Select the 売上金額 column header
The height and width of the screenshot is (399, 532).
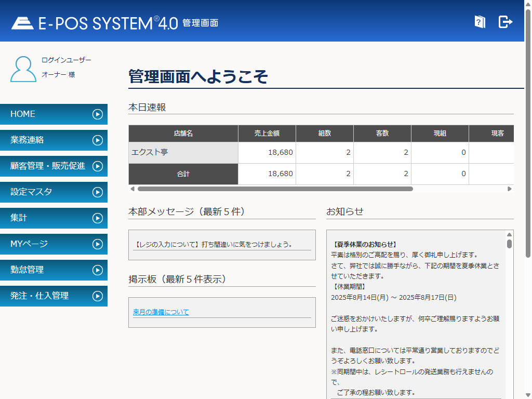click(267, 134)
